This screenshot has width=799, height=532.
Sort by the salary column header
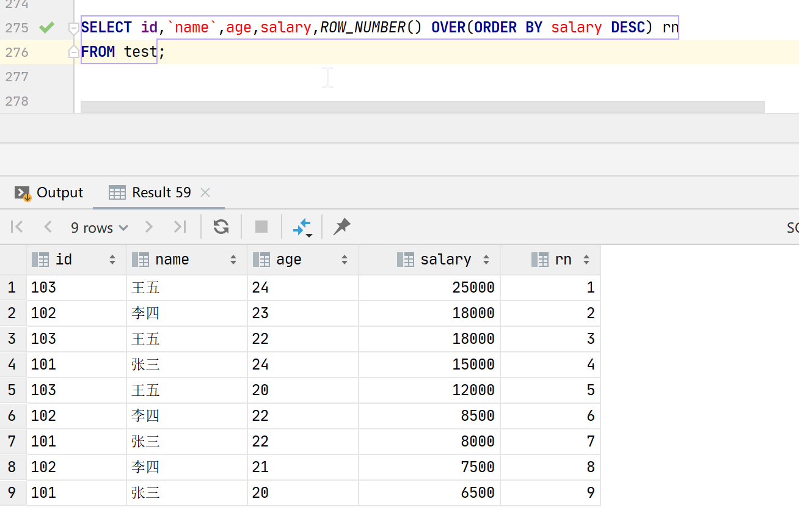[x=445, y=260]
